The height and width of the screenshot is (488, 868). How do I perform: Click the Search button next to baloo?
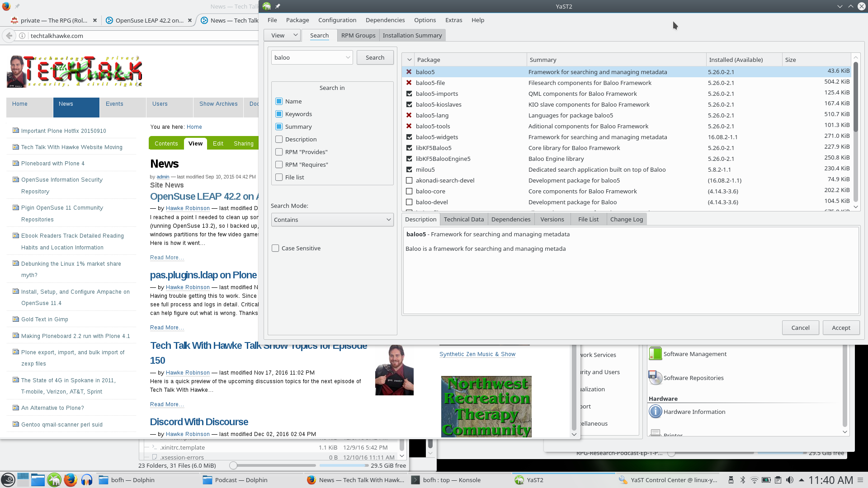click(375, 57)
